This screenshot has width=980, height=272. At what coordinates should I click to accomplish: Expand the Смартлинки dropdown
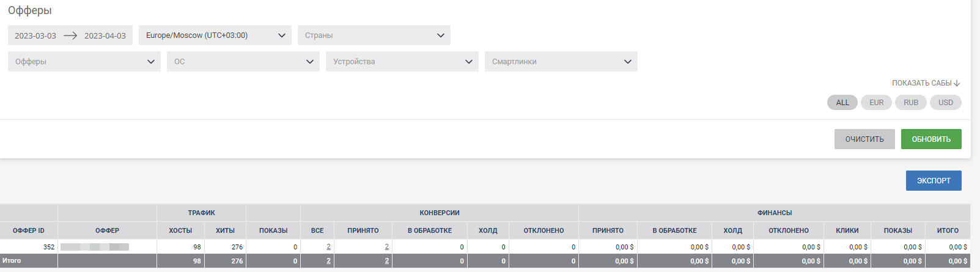(x=561, y=62)
